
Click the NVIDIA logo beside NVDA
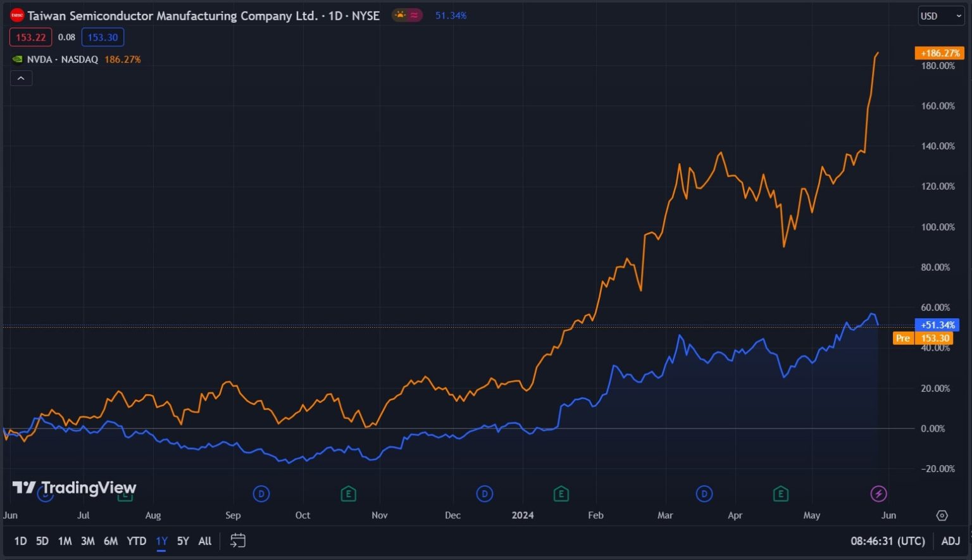(x=18, y=59)
